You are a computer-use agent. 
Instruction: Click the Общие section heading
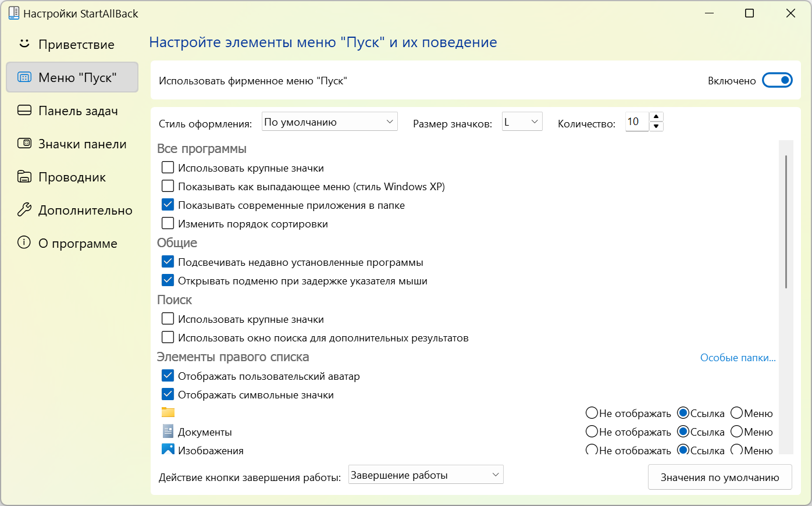click(x=177, y=243)
